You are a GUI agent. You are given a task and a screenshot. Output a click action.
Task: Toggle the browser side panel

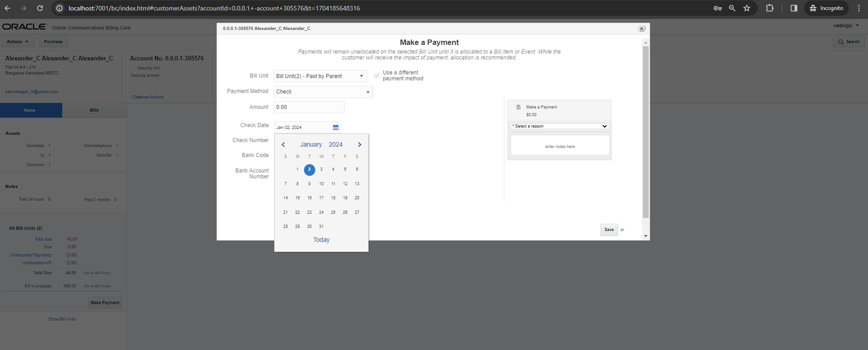coord(794,8)
